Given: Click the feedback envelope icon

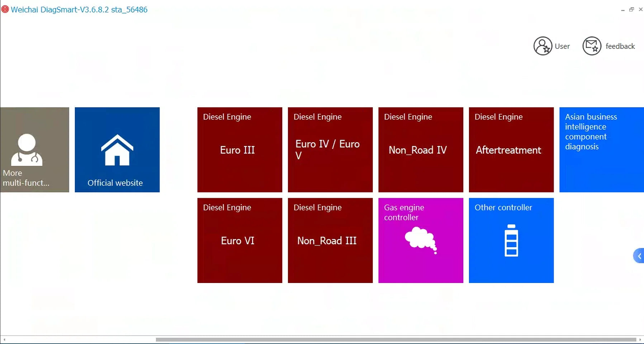Looking at the screenshot, I should [x=592, y=46].
